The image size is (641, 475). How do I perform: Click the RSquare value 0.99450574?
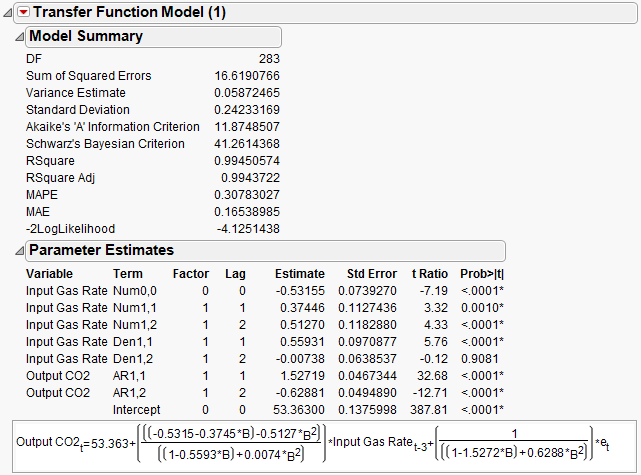pyautogui.click(x=245, y=161)
